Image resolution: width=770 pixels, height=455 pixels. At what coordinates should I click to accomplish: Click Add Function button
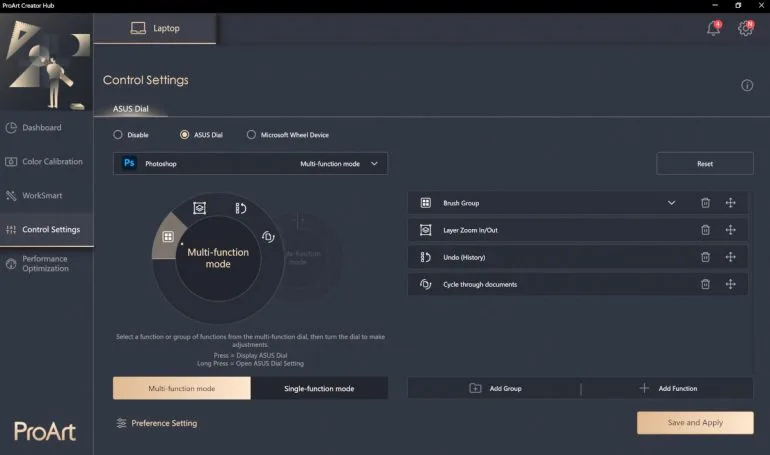click(x=668, y=388)
